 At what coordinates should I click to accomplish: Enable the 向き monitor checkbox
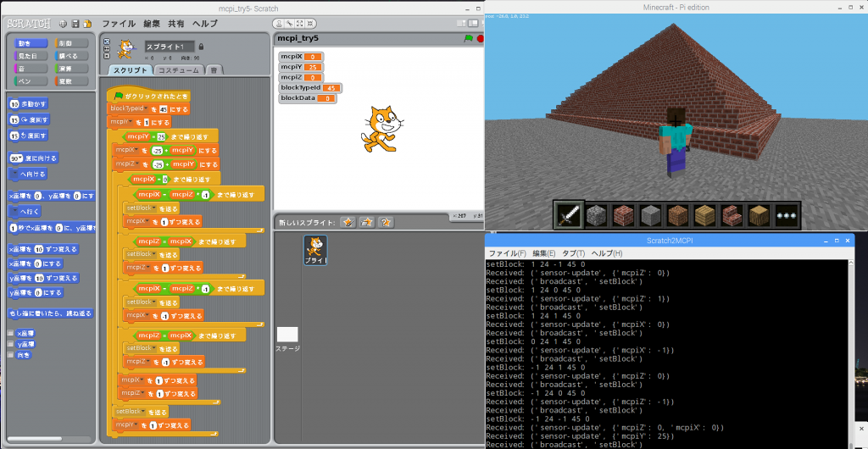pos(10,355)
